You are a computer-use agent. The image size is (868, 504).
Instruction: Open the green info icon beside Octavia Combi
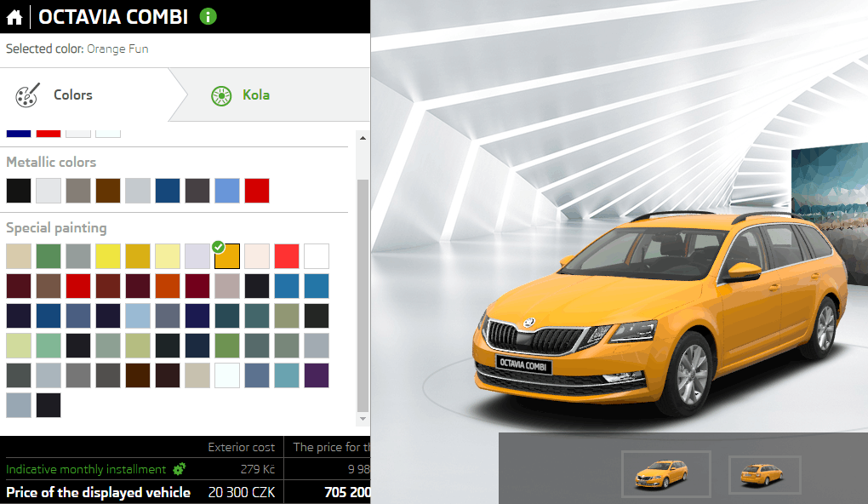[x=208, y=17]
